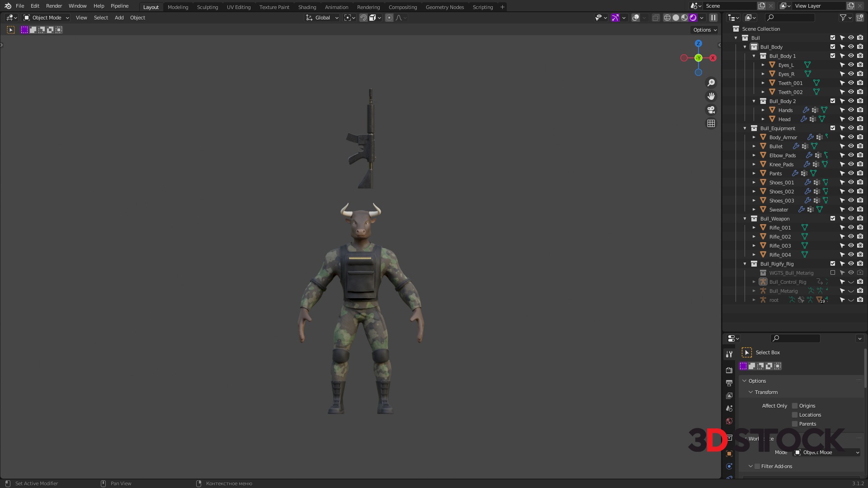Collapse the Bull_Equipment collection

(745, 128)
